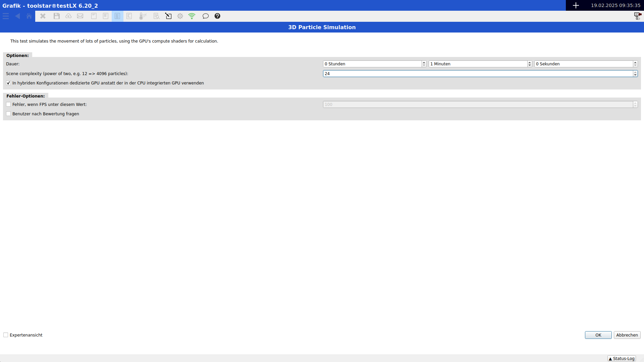Enable the Expertenansicht checkbox
This screenshot has height=362, width=644.
(6, 335)
